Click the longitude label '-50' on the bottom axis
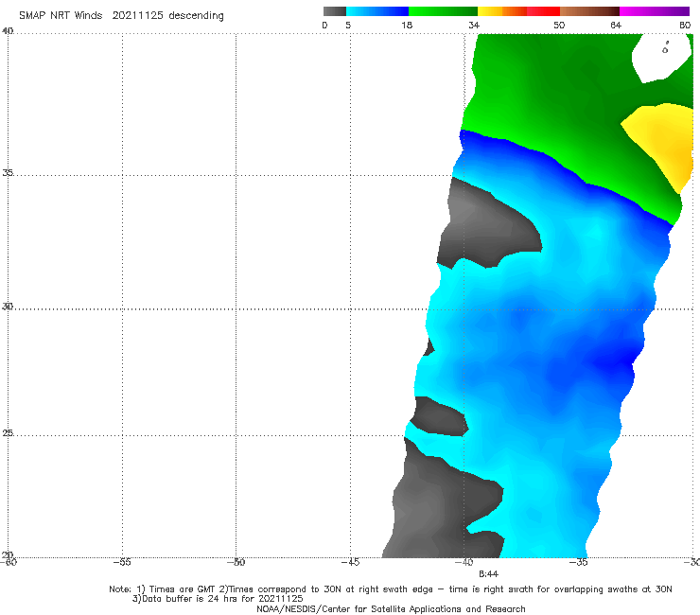 pyautogui.click(x=236, y=562)
